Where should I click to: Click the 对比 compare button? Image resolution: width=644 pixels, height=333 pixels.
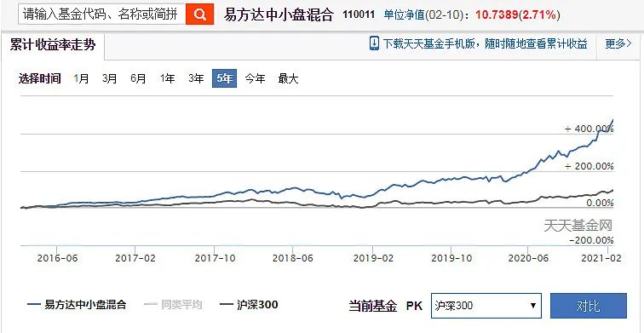point(589,306)
